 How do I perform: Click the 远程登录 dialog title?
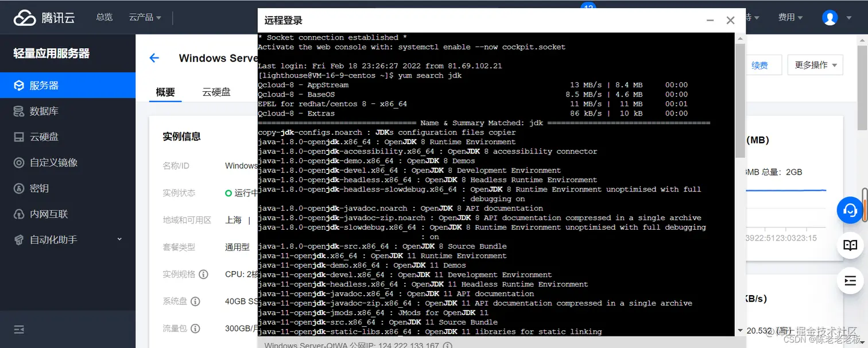click(284, 20)
